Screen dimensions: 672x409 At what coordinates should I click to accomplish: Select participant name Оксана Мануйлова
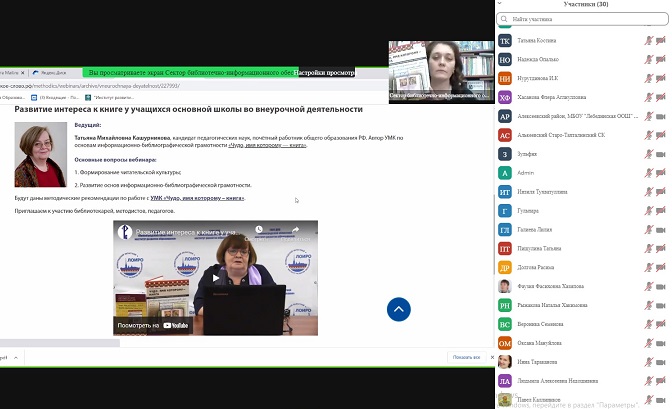(x=539, y=343)
